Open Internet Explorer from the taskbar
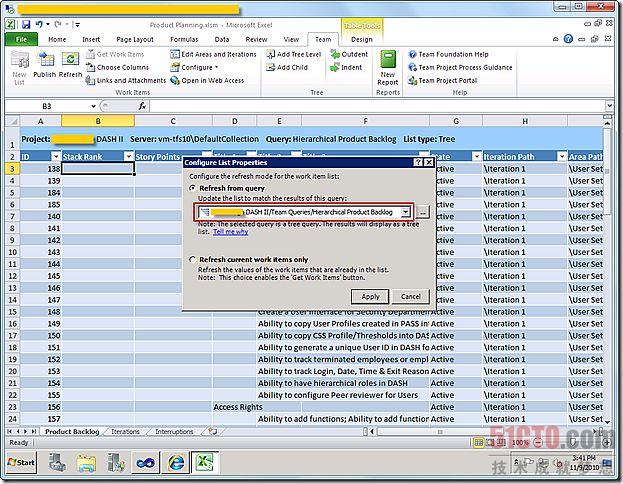The image size is (623, 484). coord(176,463)
